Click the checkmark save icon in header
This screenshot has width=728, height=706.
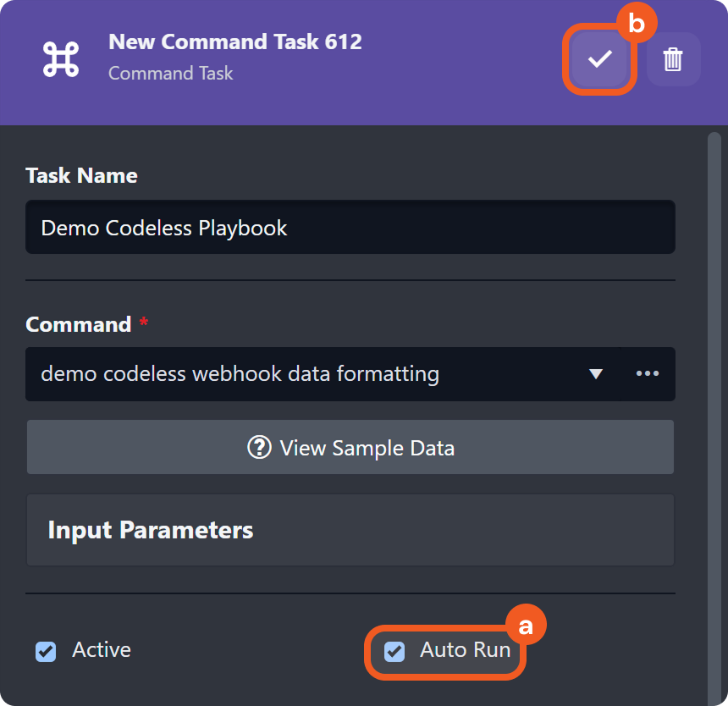tap(600, 59)
